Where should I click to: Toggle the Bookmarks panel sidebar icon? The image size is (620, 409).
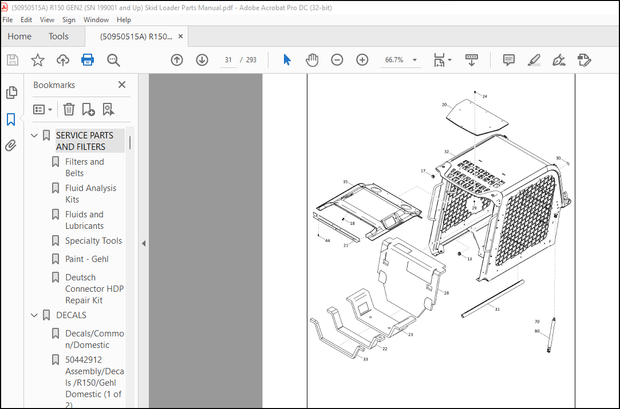click(11, 119)
